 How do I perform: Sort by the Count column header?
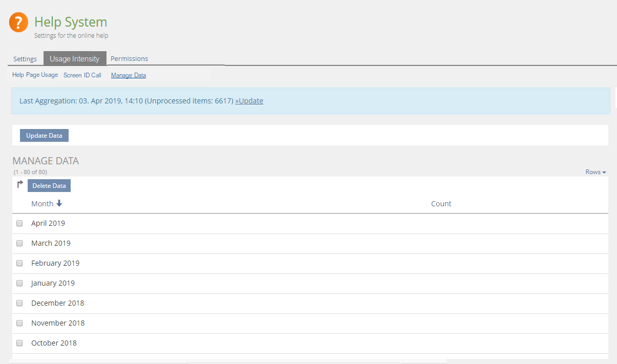[x=441, y=204]
